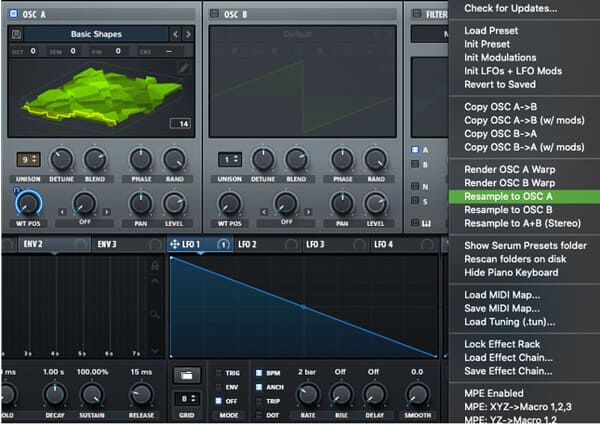Select previous warp mode in OSC B
Viewport: 600px width, 424px height.
[x=264, y=212]
